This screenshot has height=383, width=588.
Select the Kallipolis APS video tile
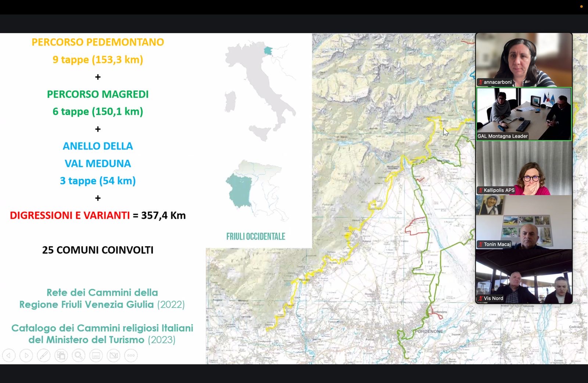(524, 168)
